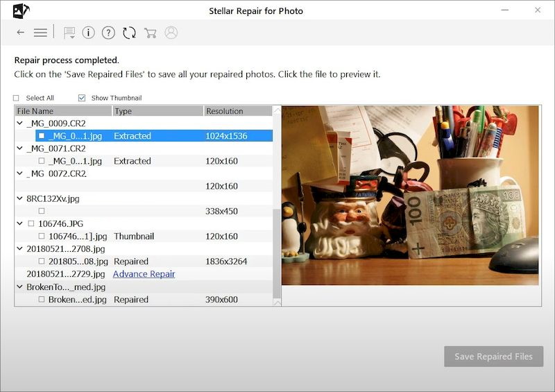The width and height of the screenshot is (555, 392).
Task: Close the Stellar Repair window
Action: pyautogui.click(x=537, y=10)
